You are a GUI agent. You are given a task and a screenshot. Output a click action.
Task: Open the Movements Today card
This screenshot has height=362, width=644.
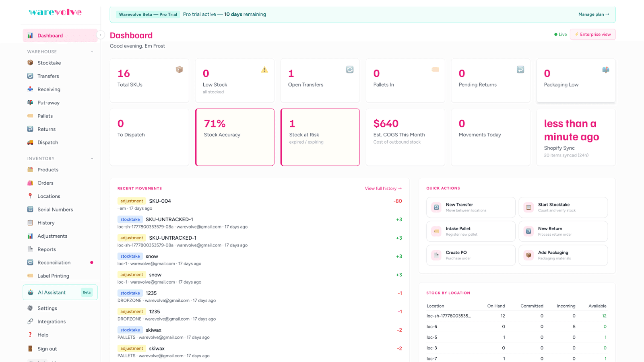pos(491,137)
